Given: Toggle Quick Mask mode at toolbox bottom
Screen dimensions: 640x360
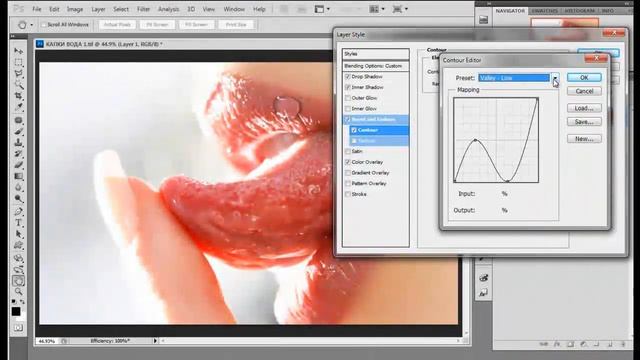Looking at the screenshot, I should (x=18, y=328).
